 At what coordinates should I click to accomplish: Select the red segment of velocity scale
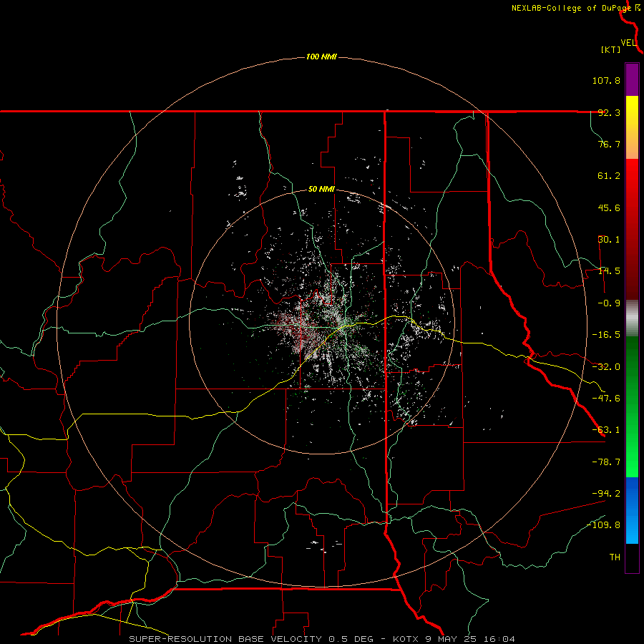632,229
